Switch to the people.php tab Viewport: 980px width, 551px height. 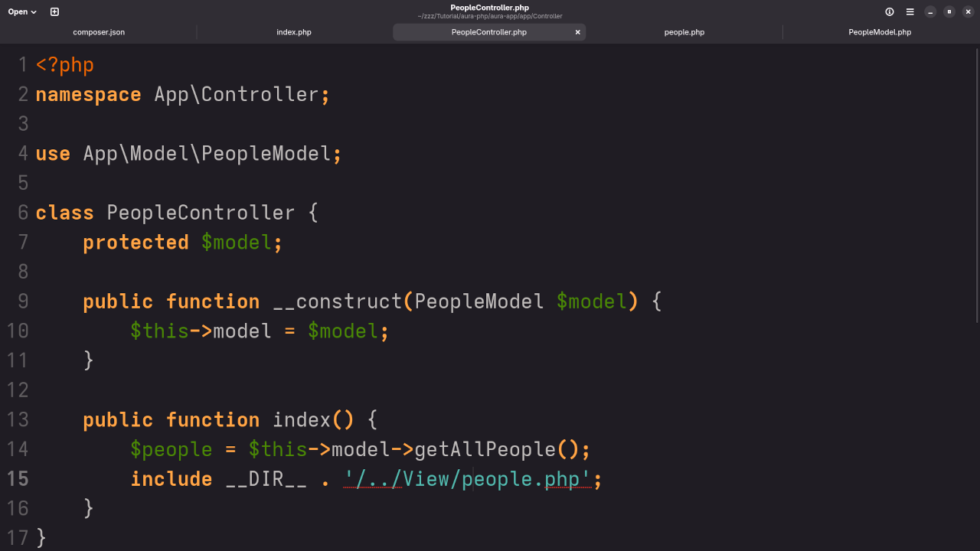pos(684,32)
